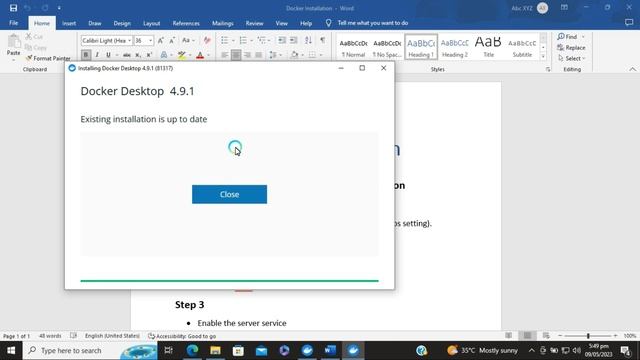Click the Close button in Docker installer
This screenshot has width=640, height=360.
[229, 194]
